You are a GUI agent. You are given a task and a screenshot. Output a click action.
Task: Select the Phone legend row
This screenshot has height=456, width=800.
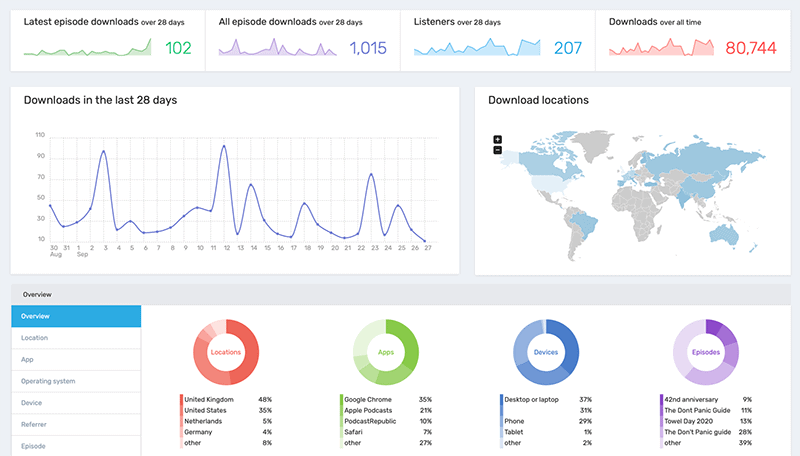(546, 421)
